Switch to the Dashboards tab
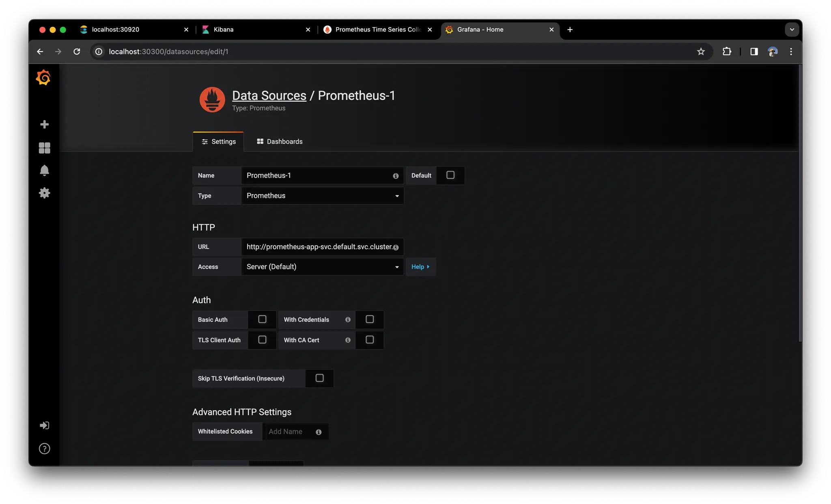This screenshot has height=504, width=831. (x=280, y=142)
